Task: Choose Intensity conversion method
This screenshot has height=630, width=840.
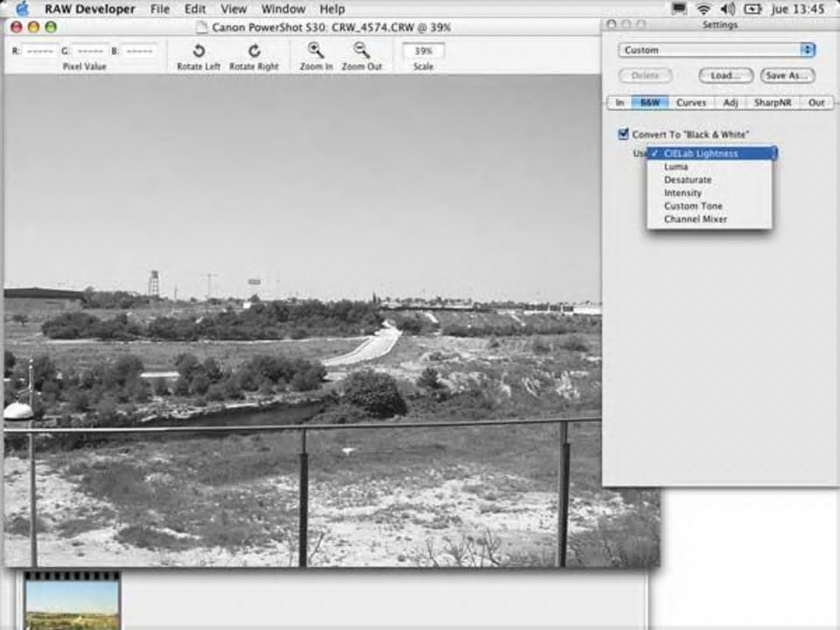Action: tap(710, 193)
